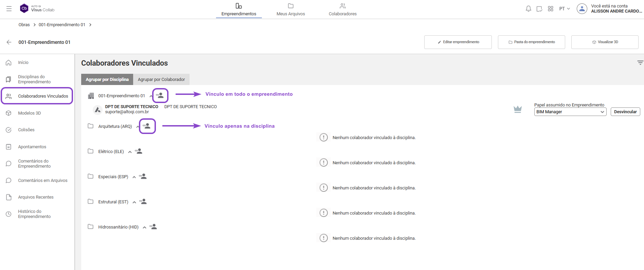Link collaborator to Especiais discipline
The image size is (644, 270).
[143, 176]
